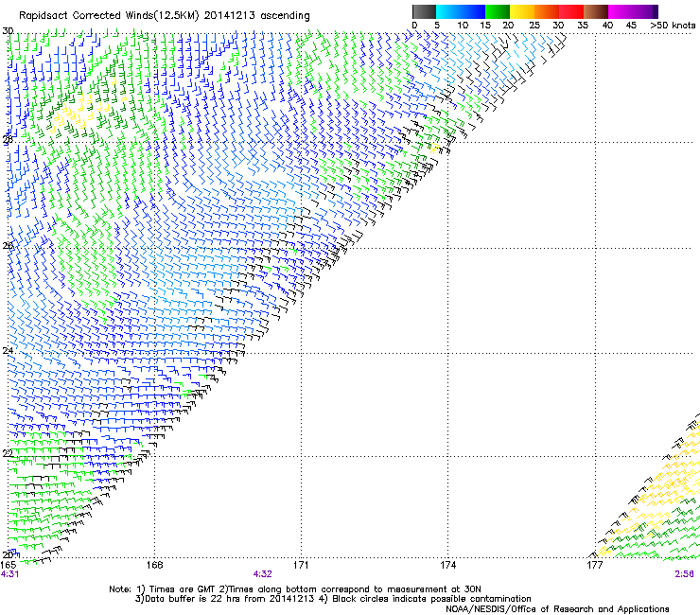Click the latitude label '30'
Screen dimensions: 700x615
(8, 31)
